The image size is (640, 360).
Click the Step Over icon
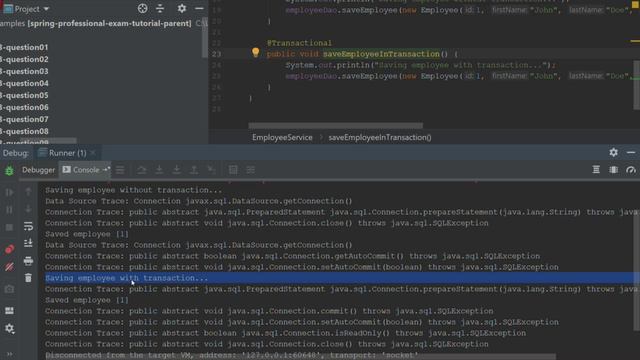click(141, 170)
